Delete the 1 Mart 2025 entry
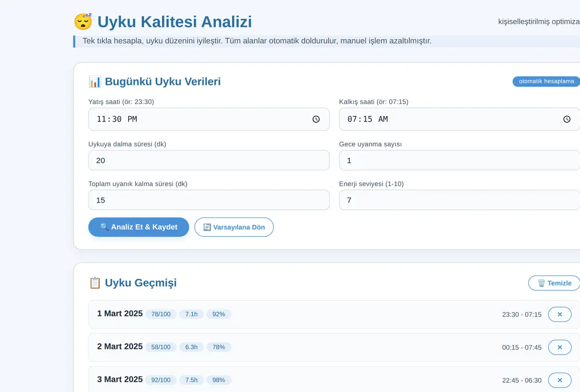Viewport: 580px width, 392px height. click(x=560, y=314)
